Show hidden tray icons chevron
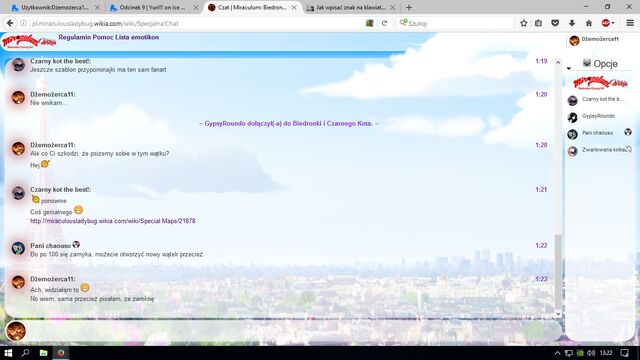Screen dimensions: 640x360 coord(557,353)
